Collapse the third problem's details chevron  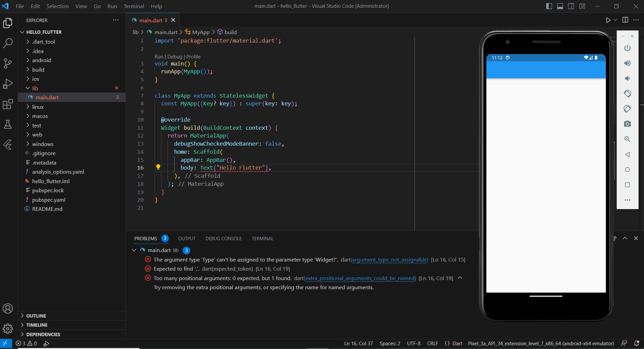[460, 278]
